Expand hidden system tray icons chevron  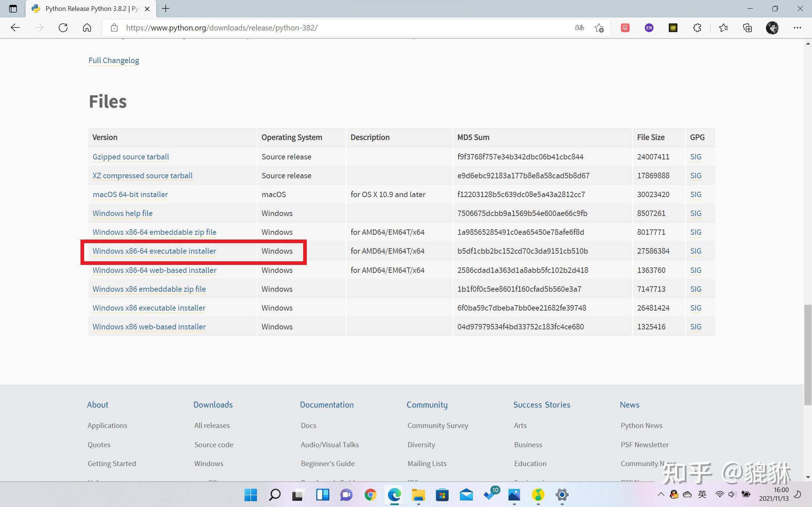tap(661, 494)
